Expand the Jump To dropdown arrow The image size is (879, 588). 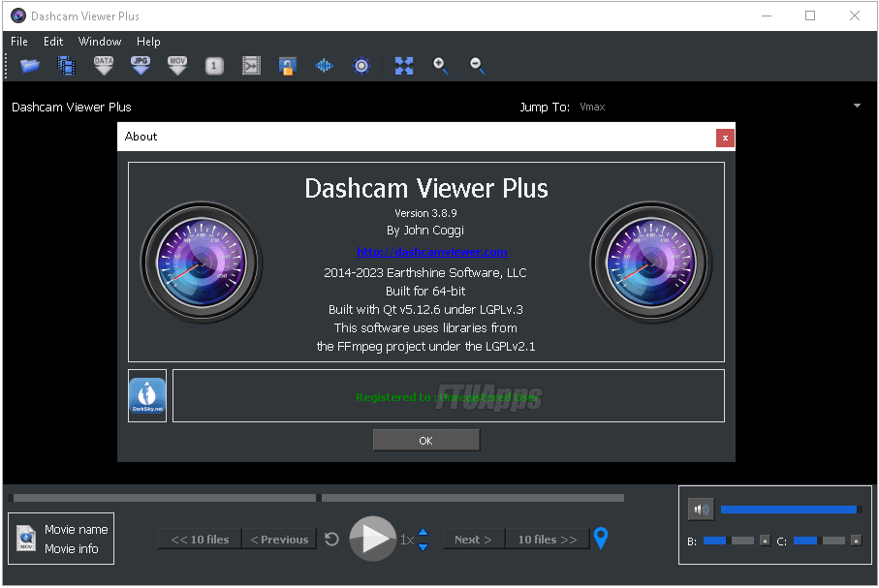(x=857, y=106)
